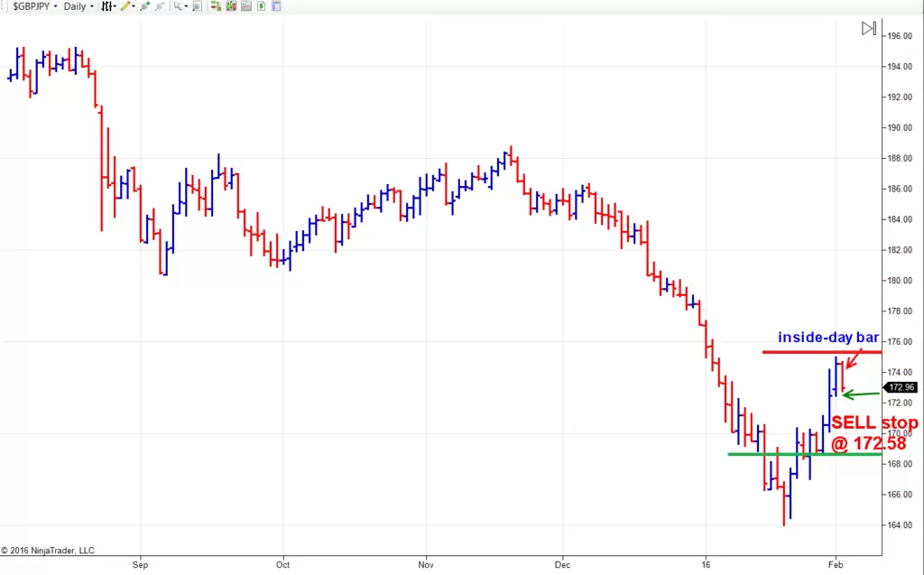
Task: Click the 16 year label on time axis
Action: (706, 565)
